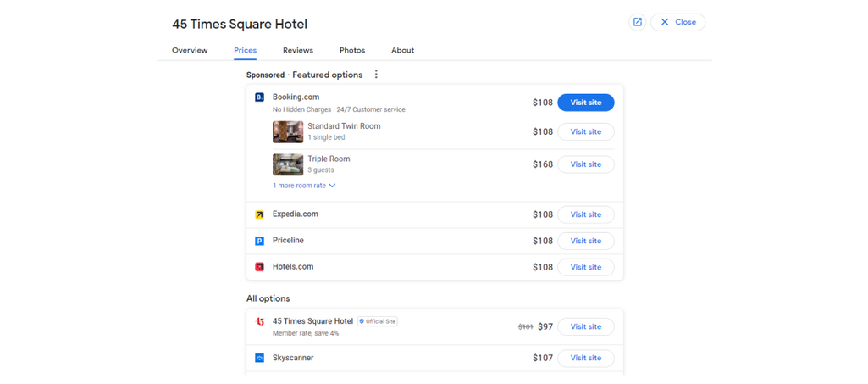
Task: Click the Booking.com logo icon
Action: click(x=259, y=97)
